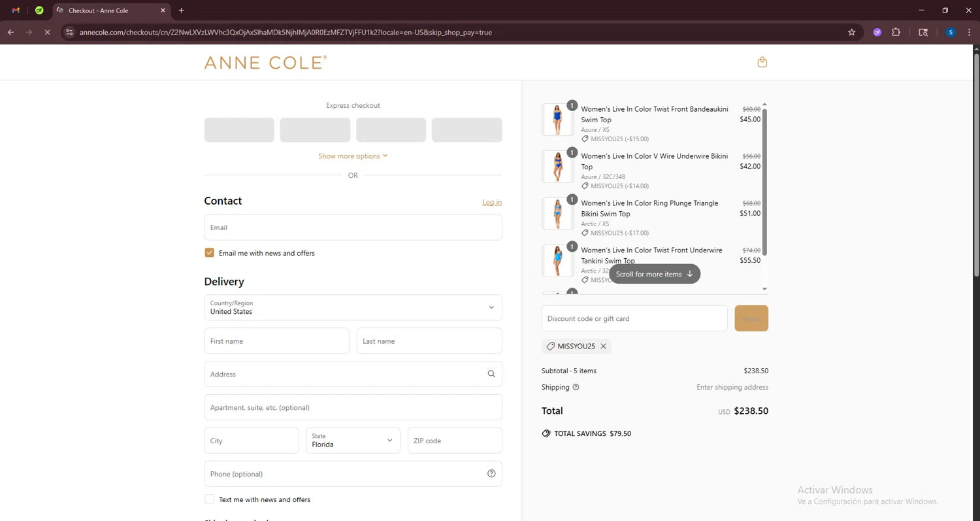Screen dimensions: 980x521
Task: Click Scroll for more items button
Action: point(655,274)
